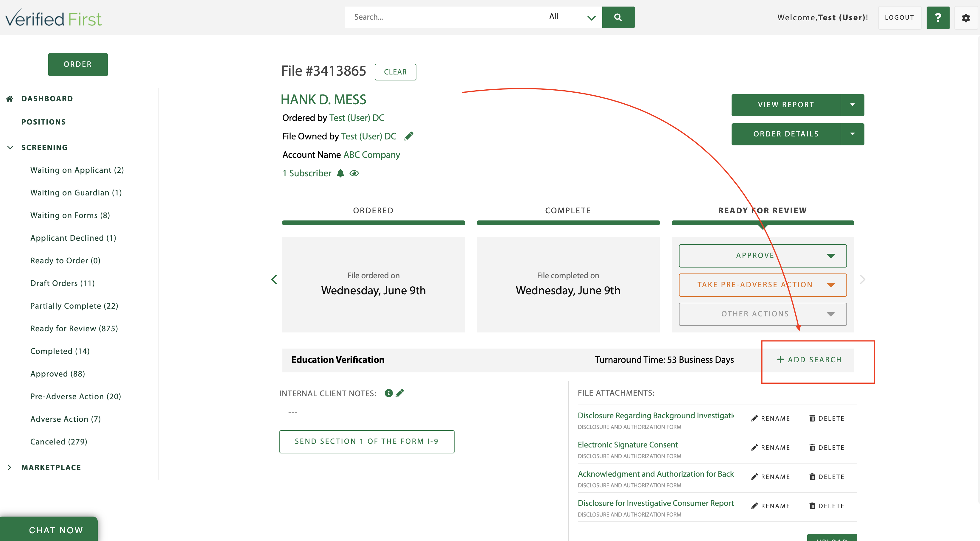
Task: Select Waiting on Guardian (1)
Action: [x=76, y=193]
